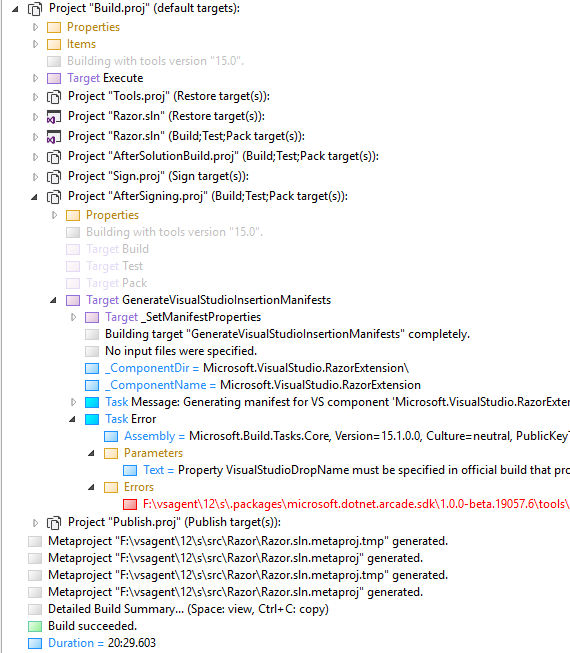Expand Razor.sln Restore target node
The height and width of the screenshot is (653, 570).
click(x=35, y=117)
